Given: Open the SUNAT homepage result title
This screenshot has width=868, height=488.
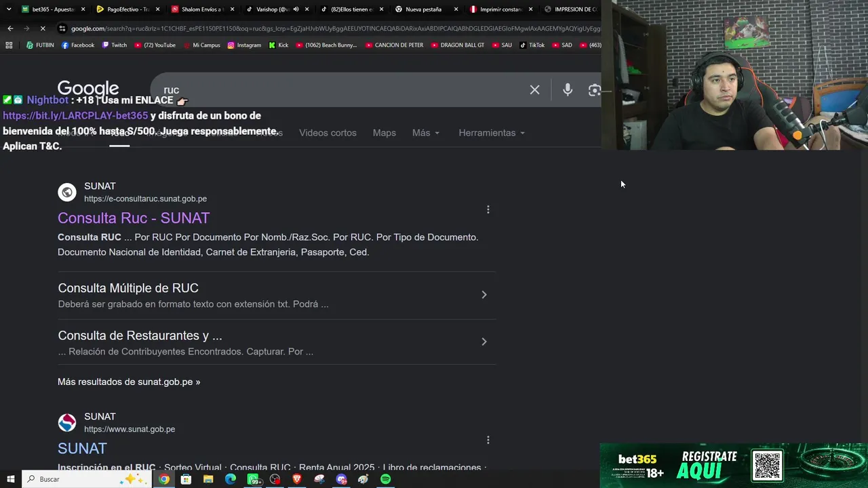Looking at the screenshot, I should pos(82,448).
